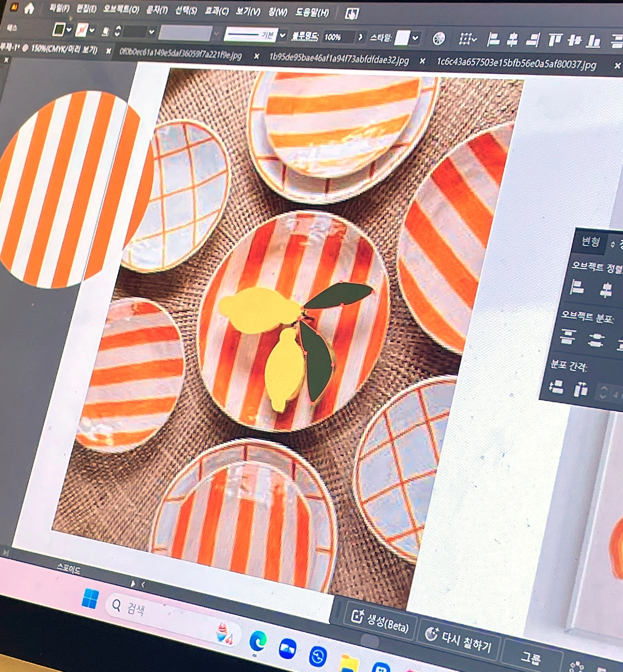Click vertical align center icon in control bar

pos(574,41)
